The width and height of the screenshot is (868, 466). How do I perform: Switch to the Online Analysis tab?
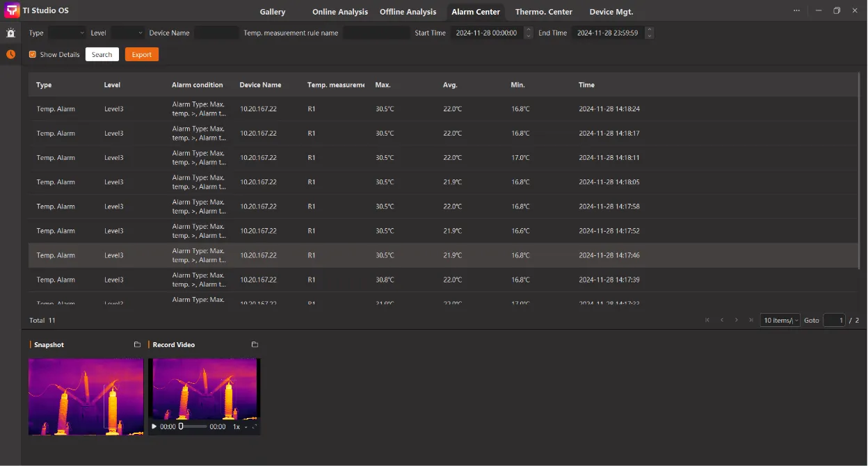(x=339, y=12)
